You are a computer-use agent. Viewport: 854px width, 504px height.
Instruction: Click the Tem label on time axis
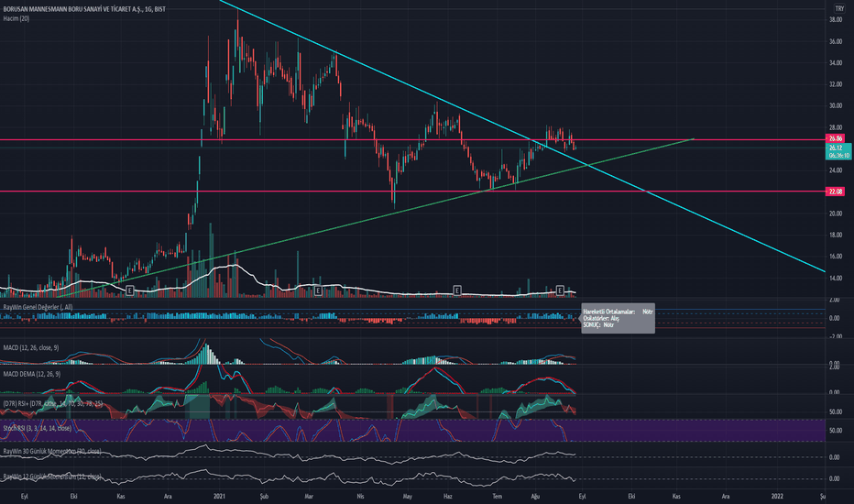pyautogui.click(x=497, y=497)
